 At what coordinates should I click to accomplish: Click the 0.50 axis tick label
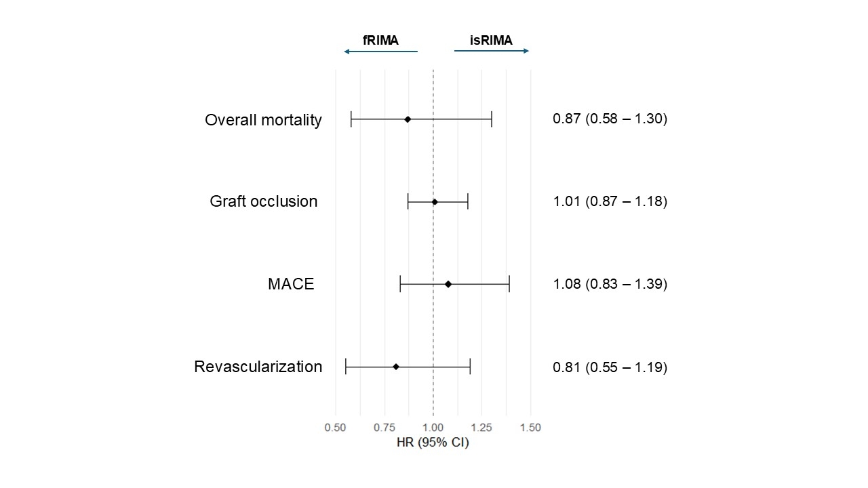[x=336, y=428]
